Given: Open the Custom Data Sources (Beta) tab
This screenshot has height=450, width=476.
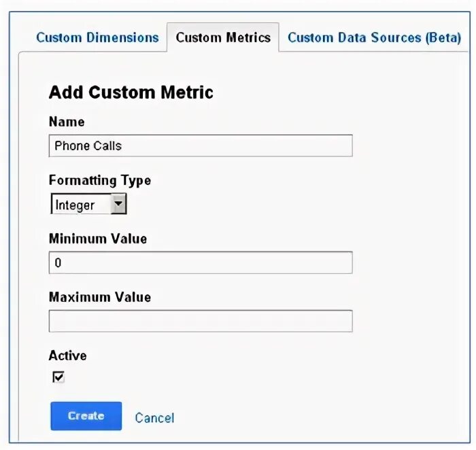Looking at the screenshot, I should 374,37.
